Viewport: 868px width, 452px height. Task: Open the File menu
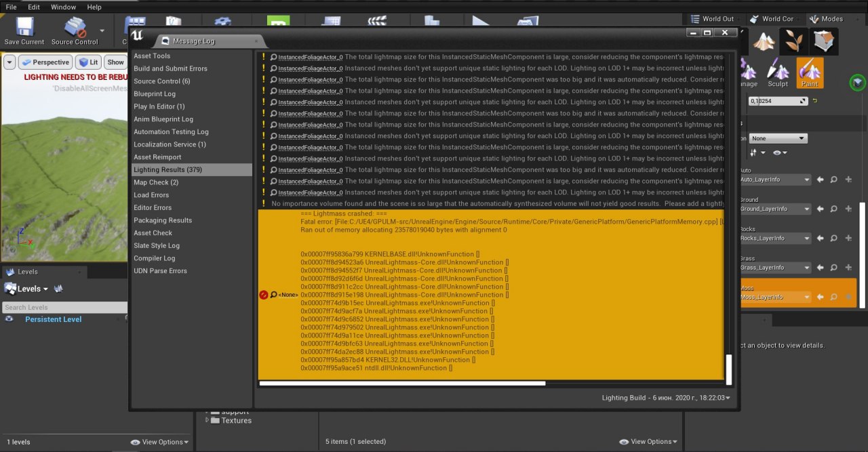point(11,7)
